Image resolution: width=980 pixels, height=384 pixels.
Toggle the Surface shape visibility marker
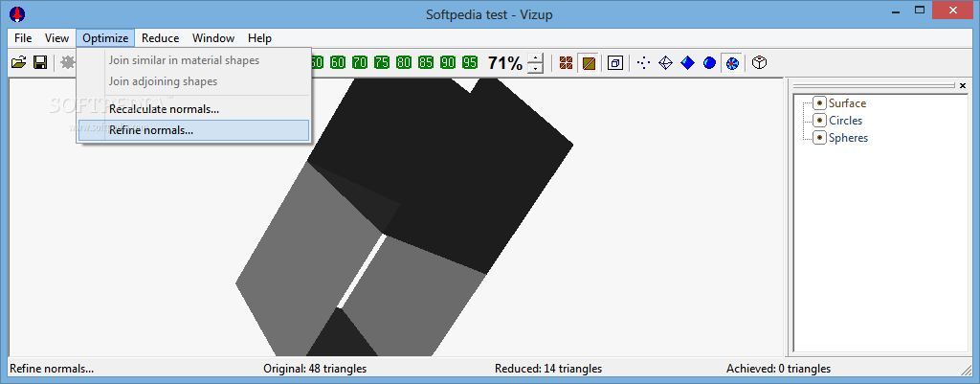tap(819, 103)
